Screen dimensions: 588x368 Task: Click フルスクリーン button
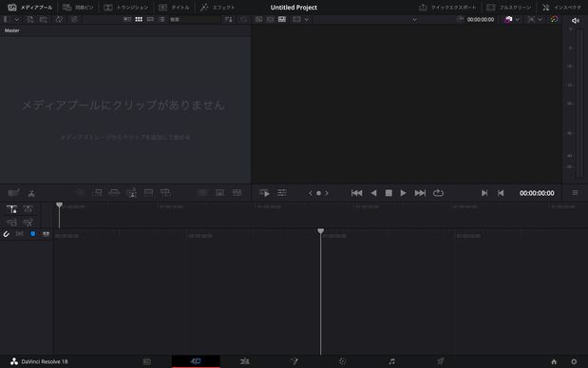(x=509, y=8)
